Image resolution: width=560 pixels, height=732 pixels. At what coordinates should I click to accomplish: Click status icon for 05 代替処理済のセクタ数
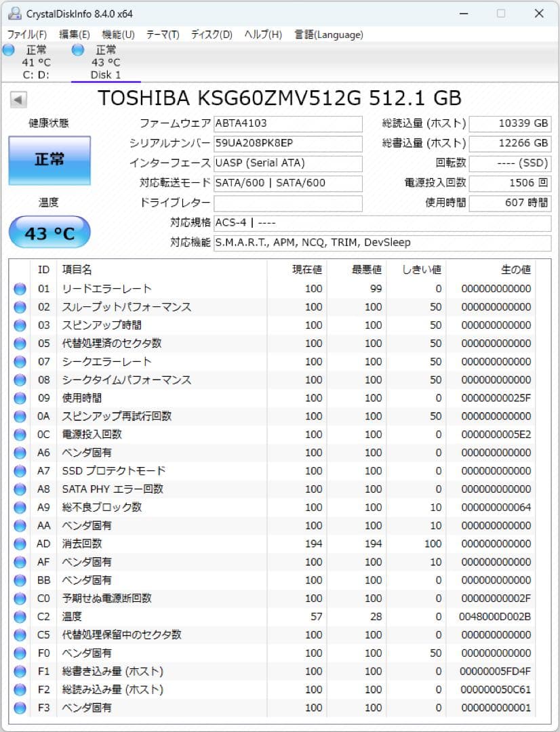(20, 344)
